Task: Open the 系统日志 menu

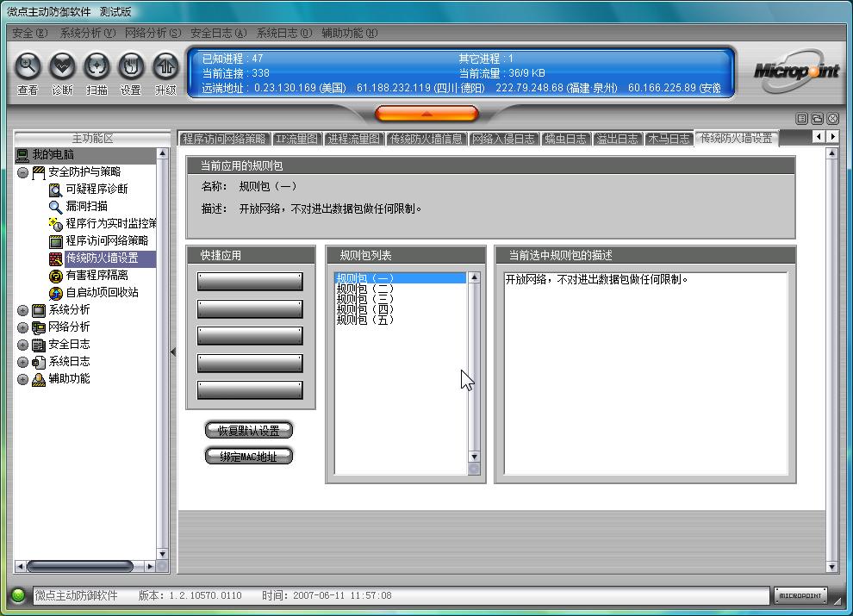Action: pyautogui.click(x=284, y=34)
